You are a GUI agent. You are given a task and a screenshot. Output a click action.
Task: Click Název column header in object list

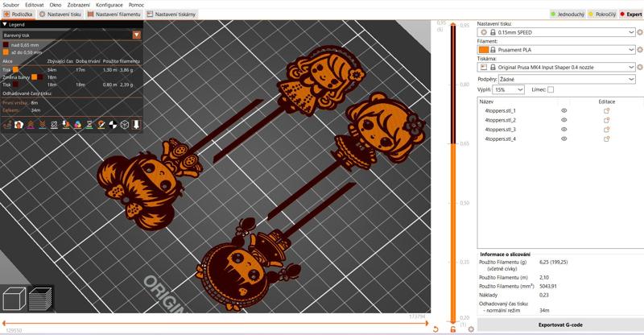tap(486, 101)
